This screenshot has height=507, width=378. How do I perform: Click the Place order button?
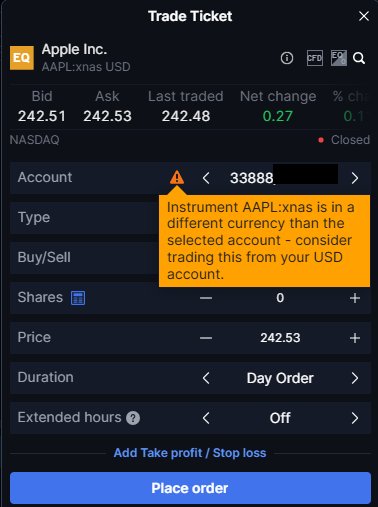click(x=190, y=488)
